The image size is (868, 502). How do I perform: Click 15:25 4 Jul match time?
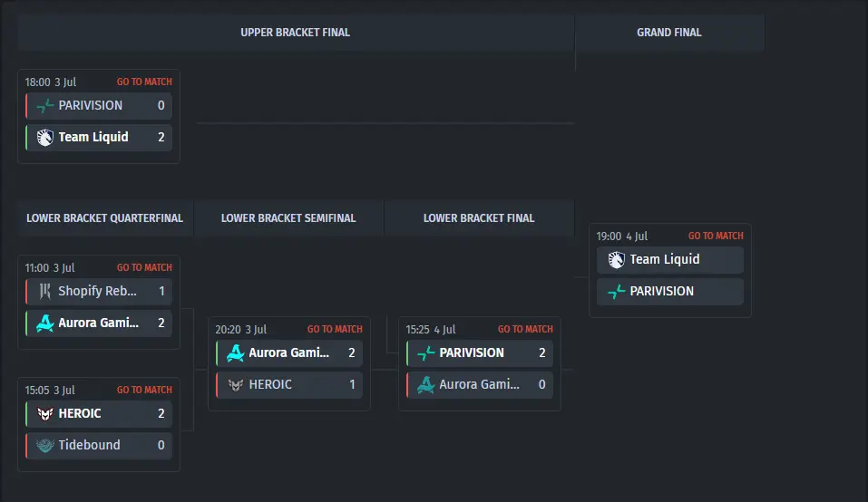[431, 330]
